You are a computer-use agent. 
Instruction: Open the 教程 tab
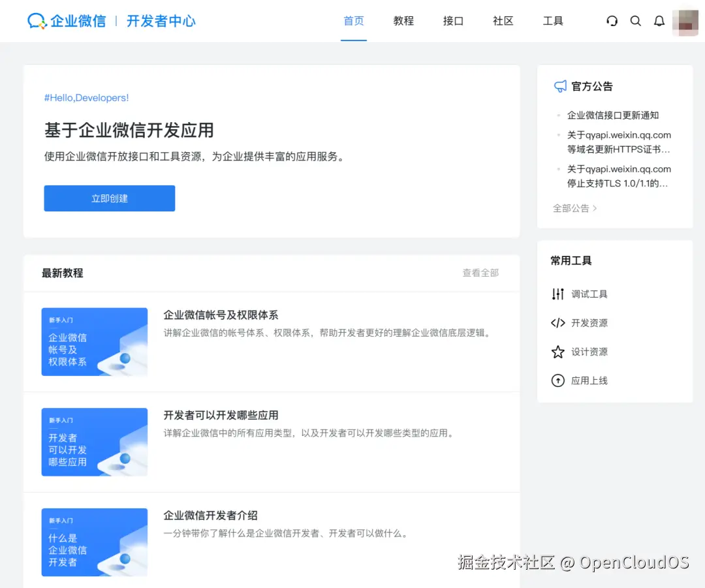click(x=403, y=21)
